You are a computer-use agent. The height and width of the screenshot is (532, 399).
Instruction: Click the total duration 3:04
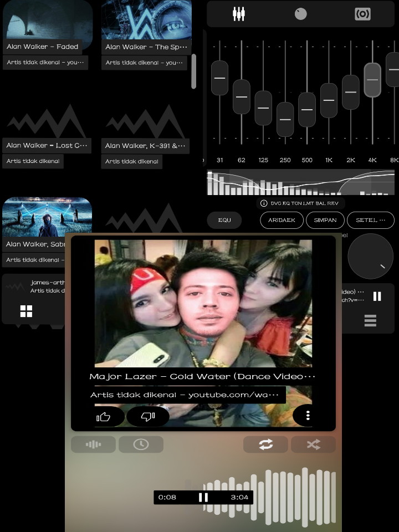(x=239, y=498)
